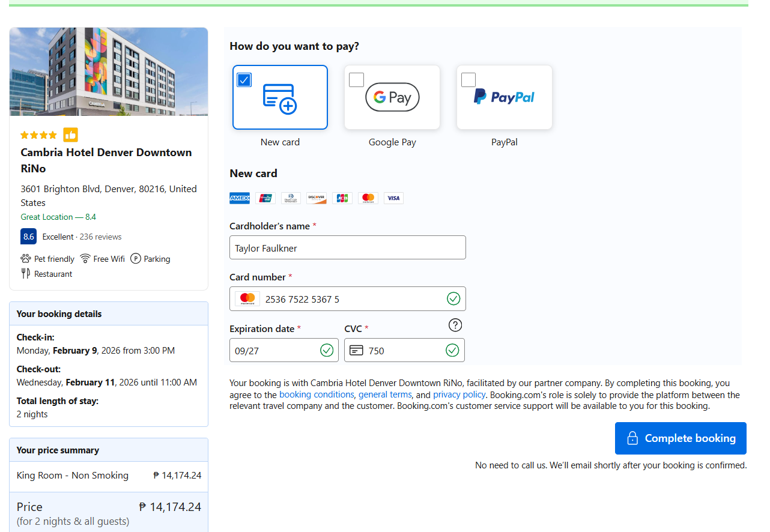The height and width of the screenshot is (532, 770).
Task: Click the 2 nights length of stay
Action: [x=32, y=414]
